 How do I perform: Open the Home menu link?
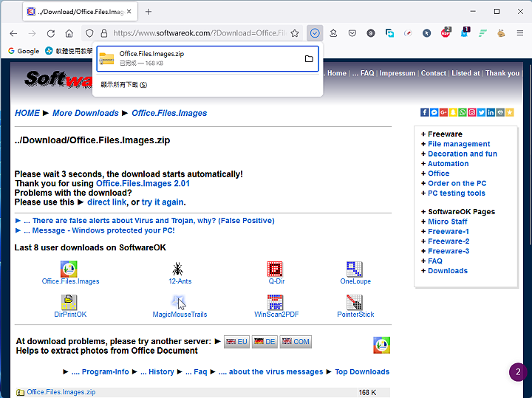point(337,73)
